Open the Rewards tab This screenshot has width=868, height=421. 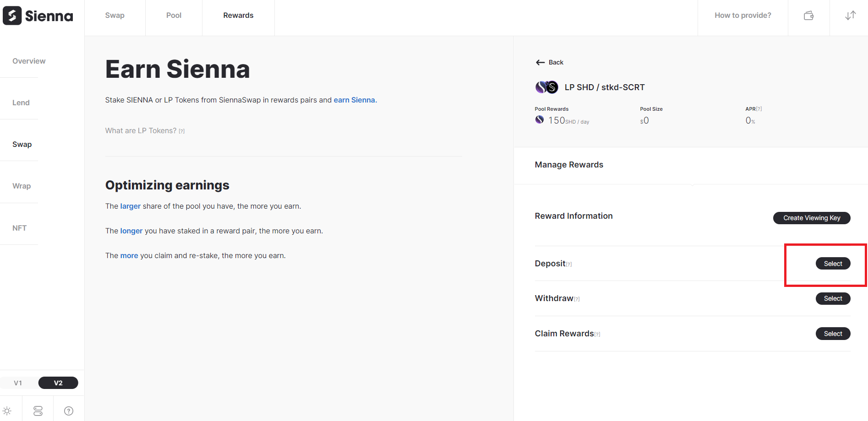pos(238,16)
